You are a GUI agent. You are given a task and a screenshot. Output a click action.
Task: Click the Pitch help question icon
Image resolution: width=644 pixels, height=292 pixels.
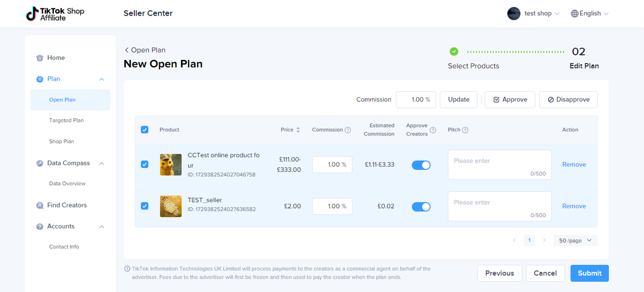(x=465, y=130)
